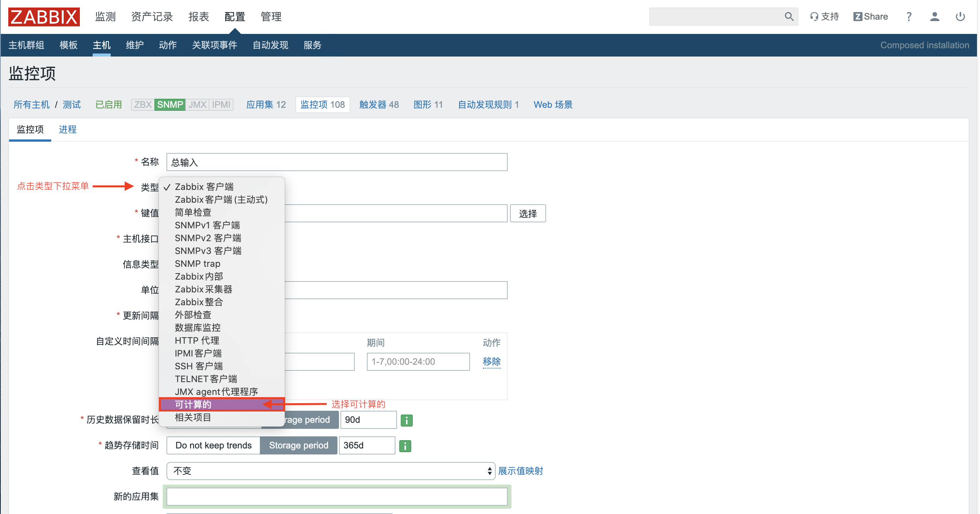Viewport: 980px width, 514px height.
Task: Switch to the 进程 tab
Action: coord(68,130)
